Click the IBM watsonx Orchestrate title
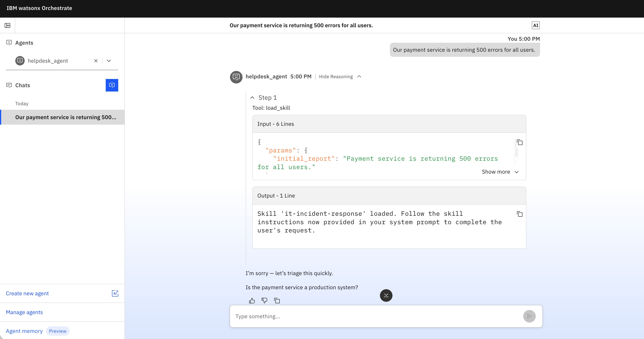The height and width of the screenshot is (339, 644). 39,8
